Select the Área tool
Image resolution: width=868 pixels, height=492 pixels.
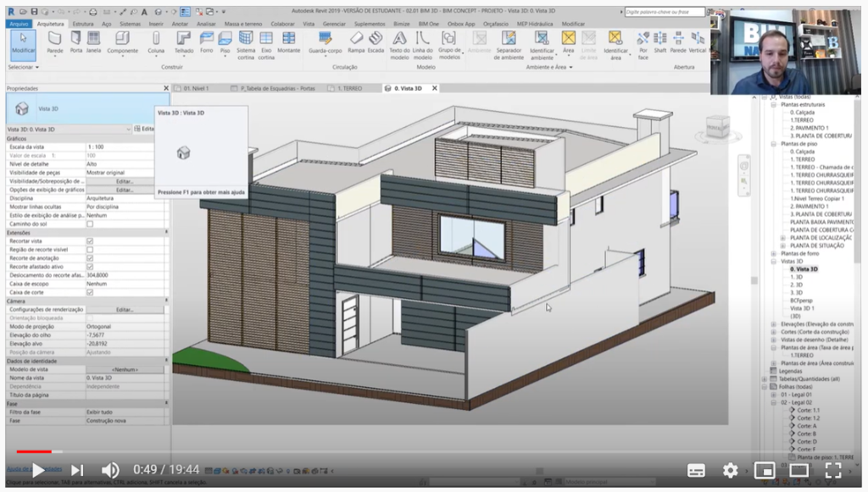pos(569,42)
